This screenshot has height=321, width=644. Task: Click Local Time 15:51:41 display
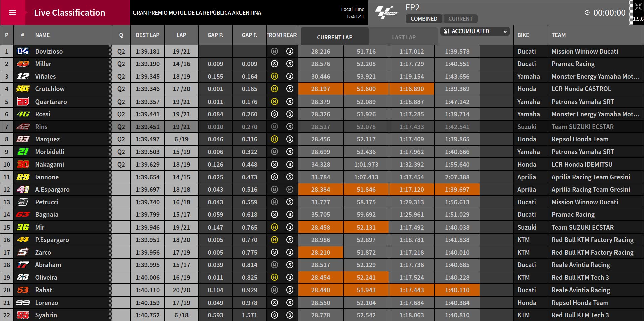point(353,13)
